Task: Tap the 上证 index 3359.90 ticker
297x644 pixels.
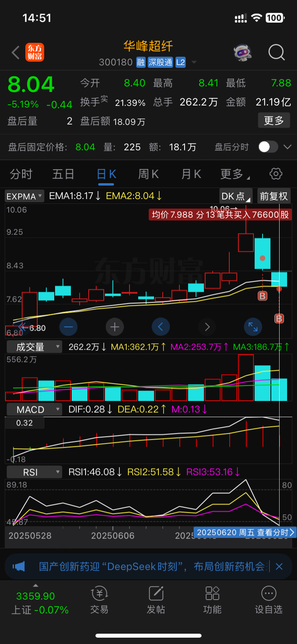Action: click(x=40, y=603)
